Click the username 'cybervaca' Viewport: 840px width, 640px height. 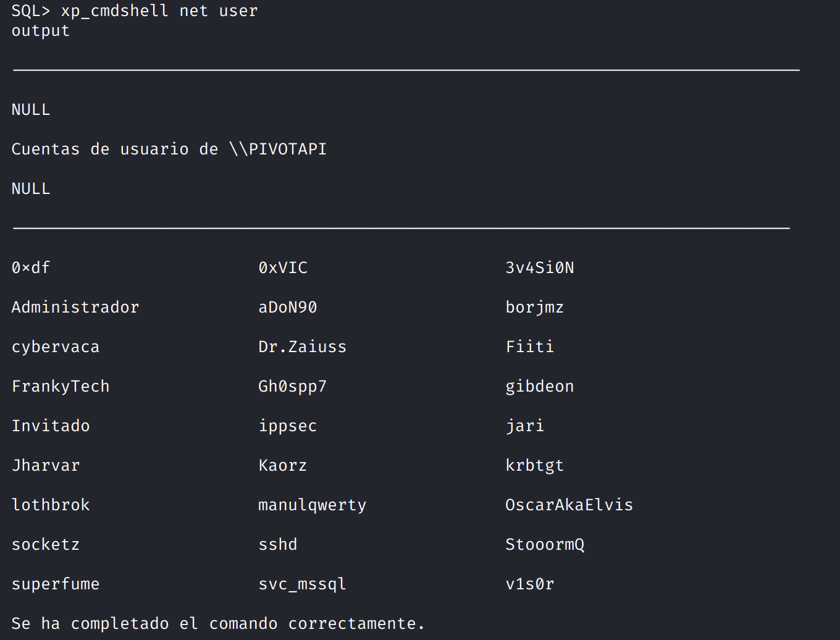pos(55,347)
